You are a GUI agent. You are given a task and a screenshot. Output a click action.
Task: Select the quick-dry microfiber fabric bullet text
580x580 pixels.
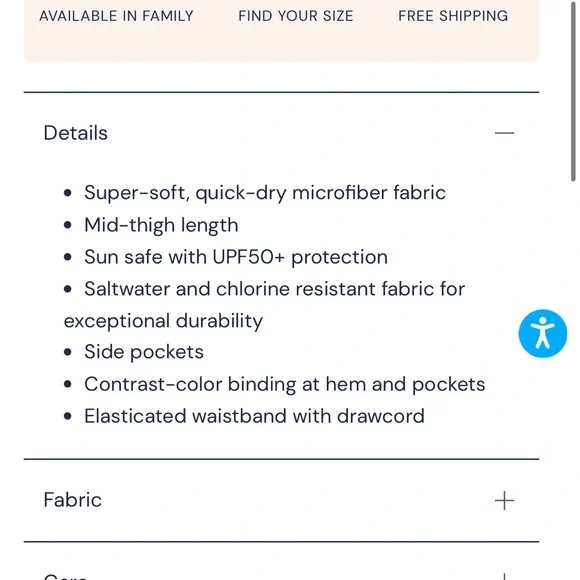[x=265, y=193]
